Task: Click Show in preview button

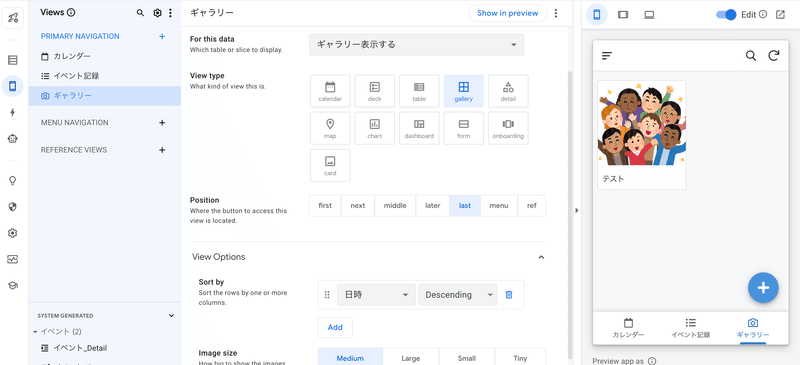Action: [508, 13]
